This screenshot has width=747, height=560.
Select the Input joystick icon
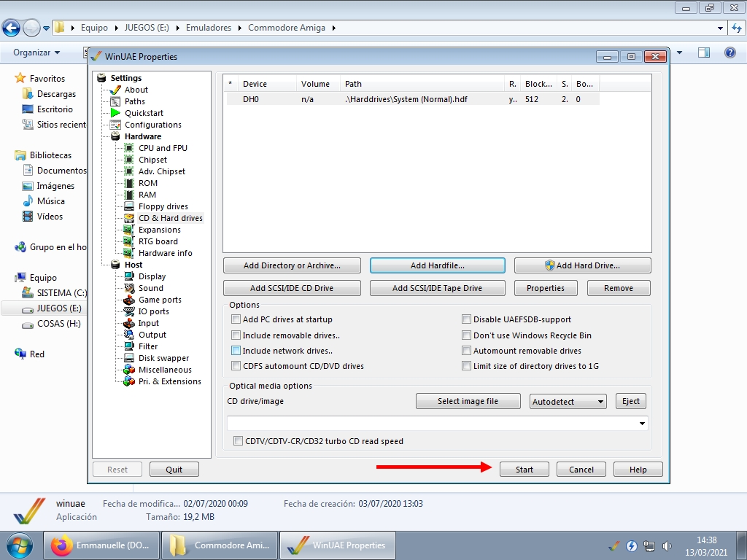coord(129,323)
